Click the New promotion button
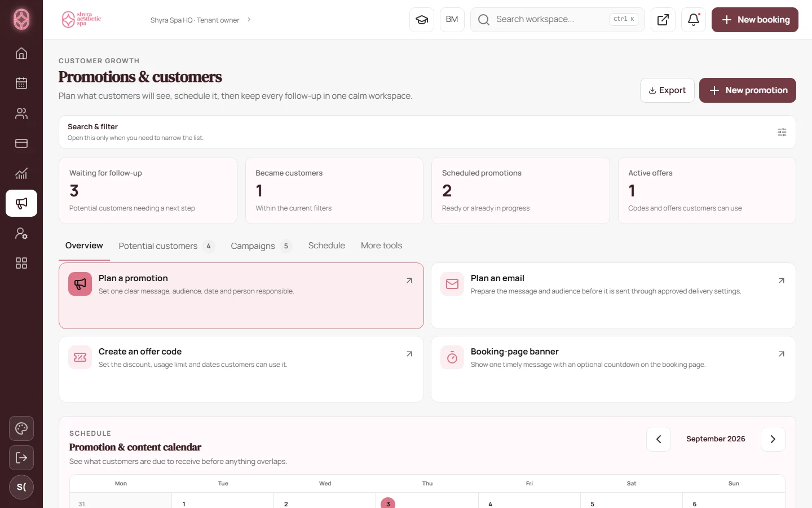Viewport: 812px width, 508px height. tap(748, 90)
